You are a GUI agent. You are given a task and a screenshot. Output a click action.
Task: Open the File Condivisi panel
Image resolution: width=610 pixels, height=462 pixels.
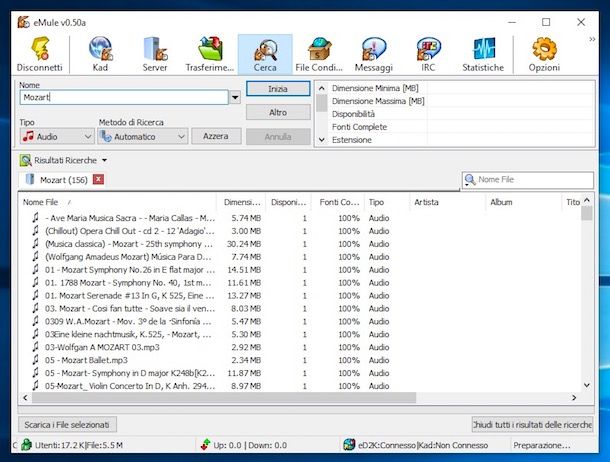[x=319, y=54]
